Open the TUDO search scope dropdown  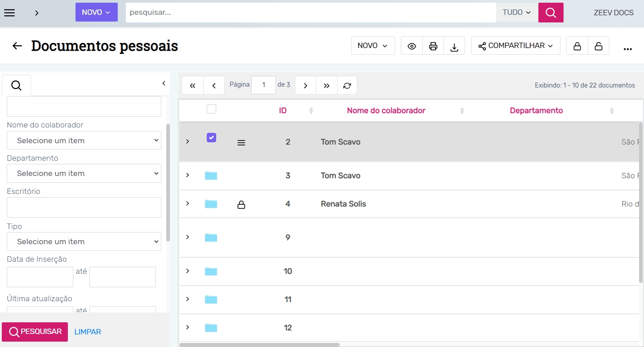(517, 13)
